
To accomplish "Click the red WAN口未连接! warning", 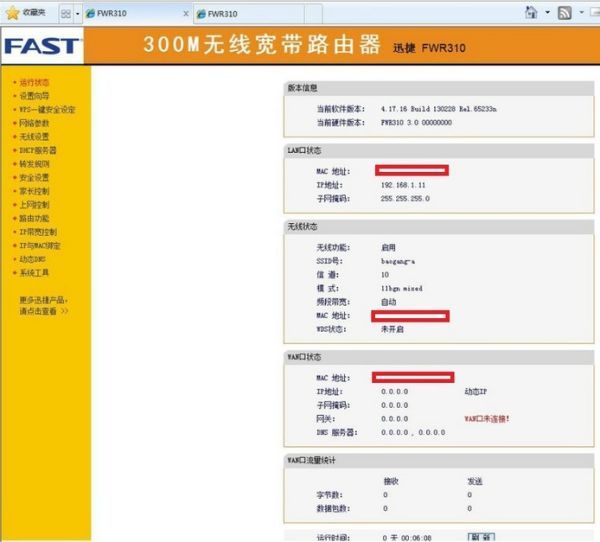I will coord(487,419).
